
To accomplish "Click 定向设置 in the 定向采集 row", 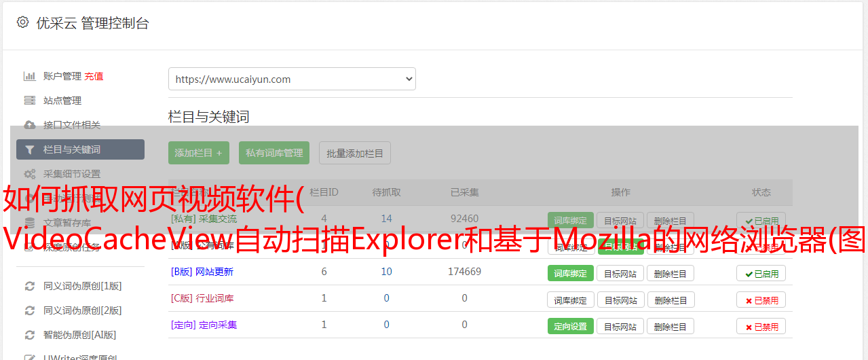I will pyautogui.click(x=571, y=326).
